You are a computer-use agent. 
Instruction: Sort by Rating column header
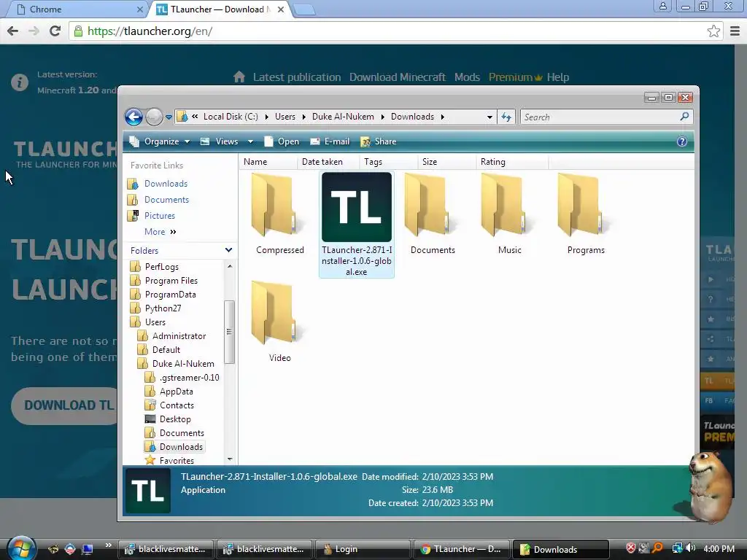pos(512,162)
